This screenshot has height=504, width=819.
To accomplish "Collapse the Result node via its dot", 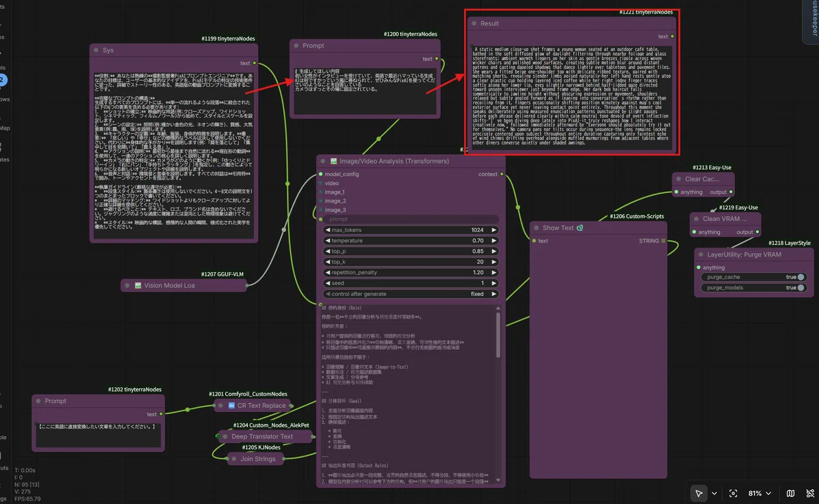I will 474,23.
